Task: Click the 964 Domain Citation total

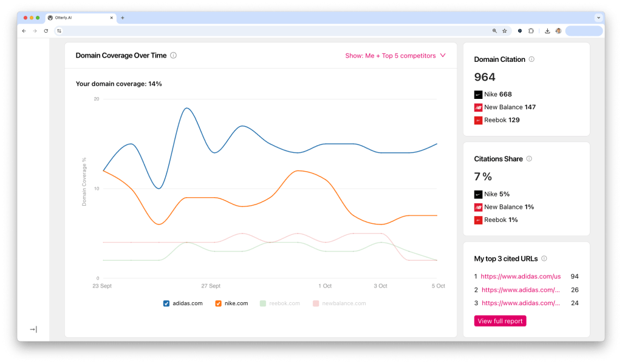Action: point(485,77)
